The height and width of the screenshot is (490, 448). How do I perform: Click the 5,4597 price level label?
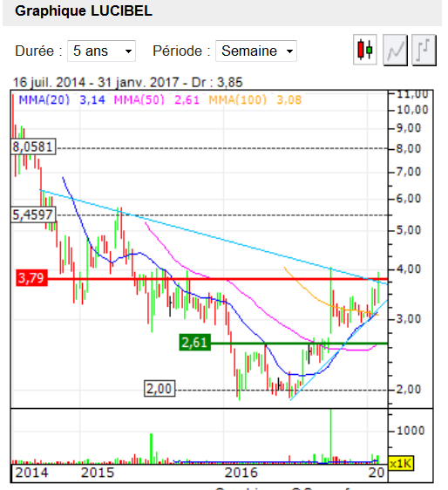[x=33, y=214]
